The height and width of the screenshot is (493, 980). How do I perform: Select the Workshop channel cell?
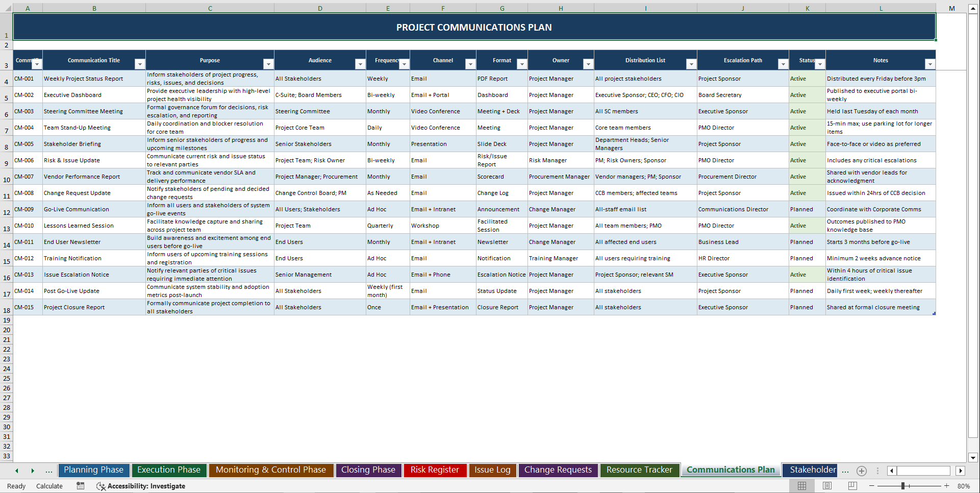[x=443, y=226]
